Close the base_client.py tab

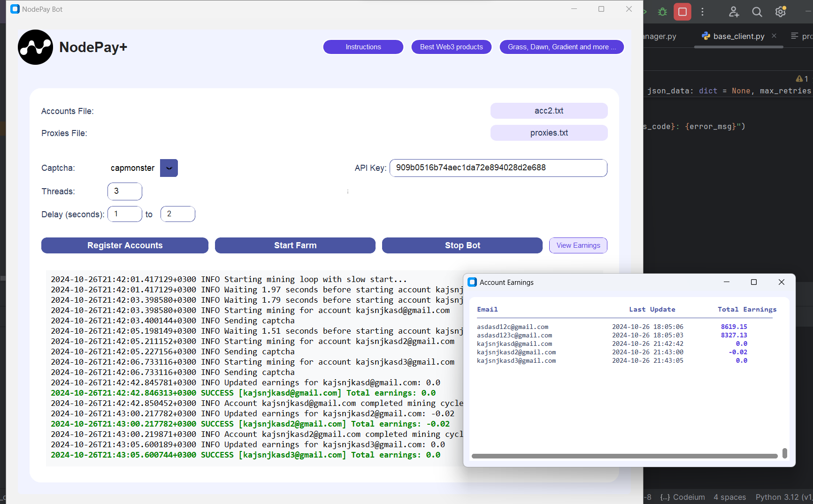tap(774, 36)
